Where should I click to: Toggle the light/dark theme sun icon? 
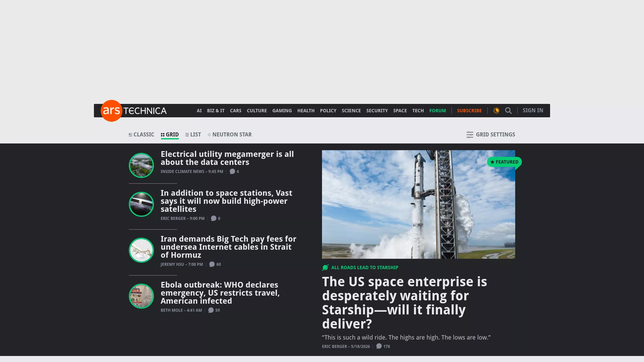coord(496,111)
